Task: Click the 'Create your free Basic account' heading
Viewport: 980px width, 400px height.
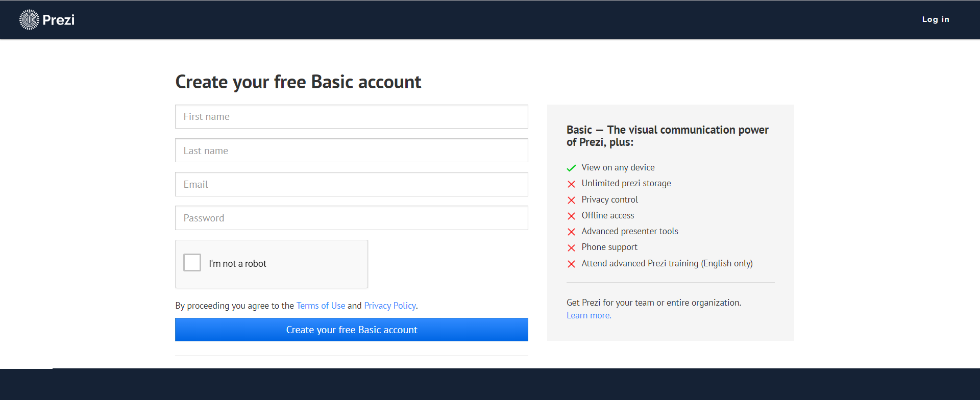Action: pos(298,82)
